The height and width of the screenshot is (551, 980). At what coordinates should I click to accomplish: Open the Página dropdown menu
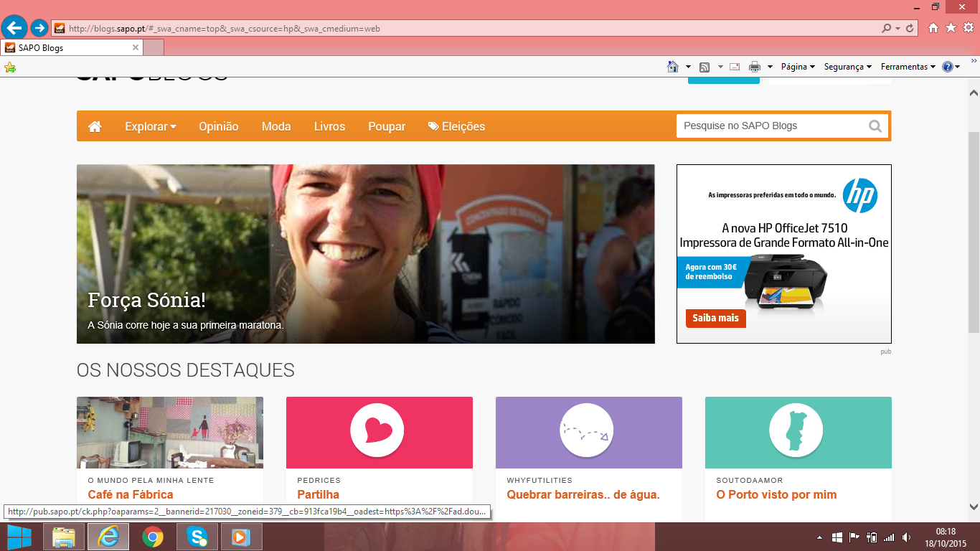pos(798,67)
